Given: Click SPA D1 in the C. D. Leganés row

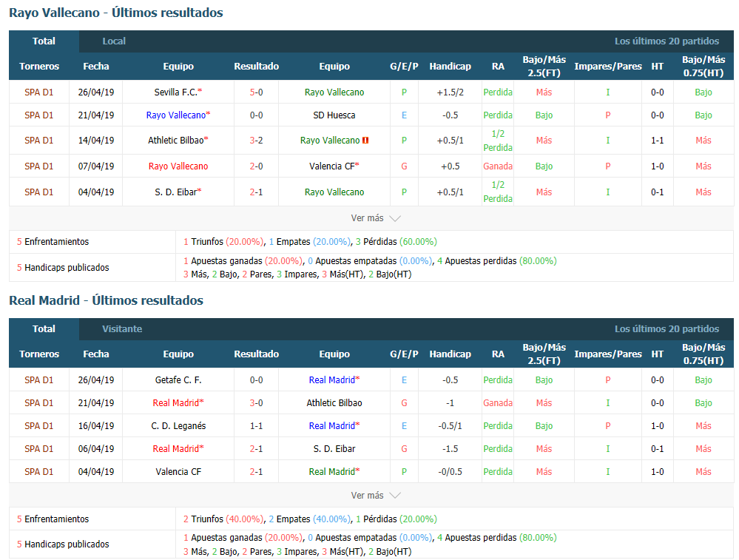Looking at the screenshot, I should tap(39, 425).
